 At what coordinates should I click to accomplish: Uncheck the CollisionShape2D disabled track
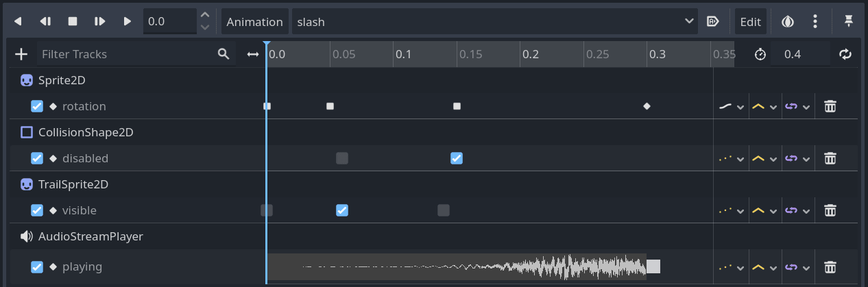tap(37, 158)
